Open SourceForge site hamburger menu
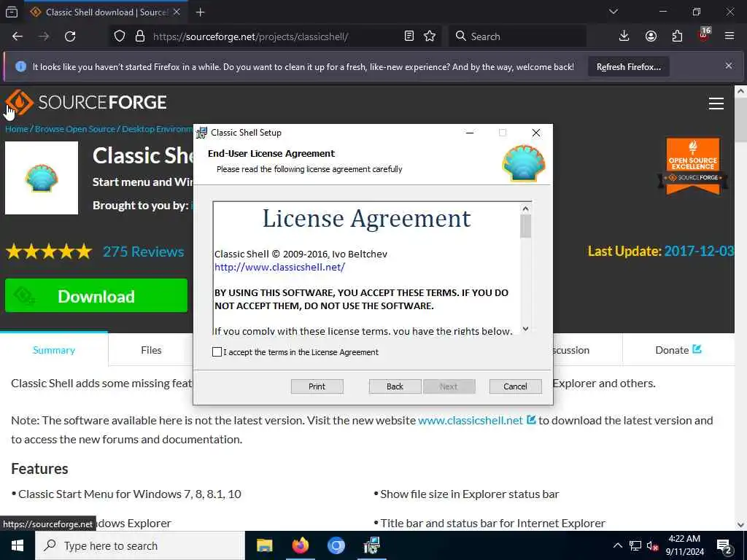Image resolution: width=747 pixels, height=560 pixels. pyautogui.click(x=716, y=104)
